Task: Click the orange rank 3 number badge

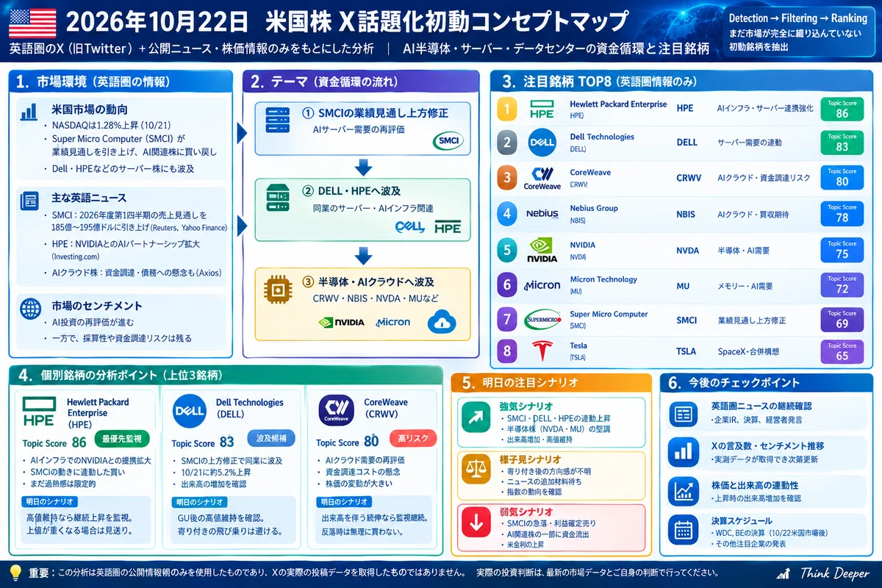Action: 507,177
